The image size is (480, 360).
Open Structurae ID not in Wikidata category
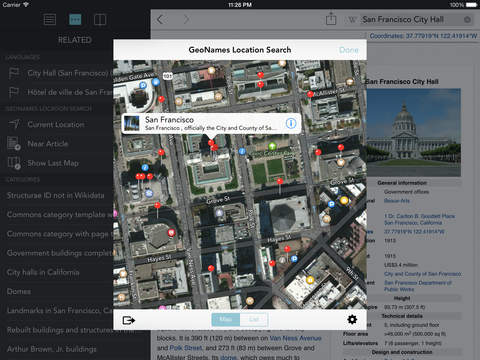click(x=57, y=195)
